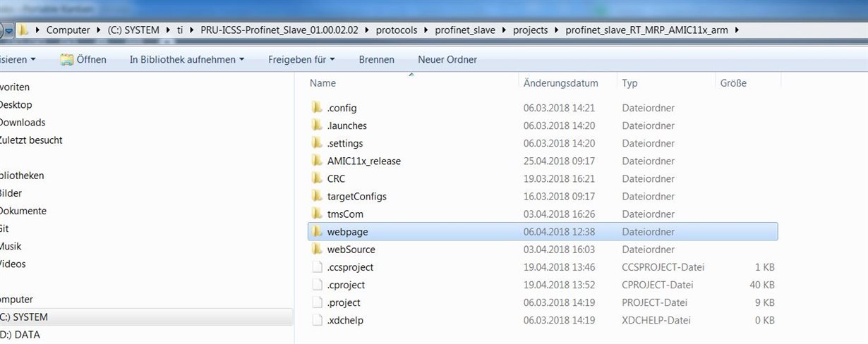Click the Öffnen folder icon in toolbar
The width and height of the screenshot is (868, 344).
[67, 59]
